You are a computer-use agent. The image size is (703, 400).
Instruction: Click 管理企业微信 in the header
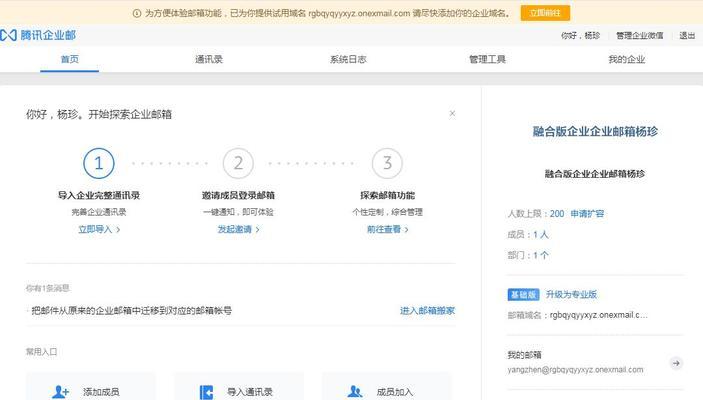639,35
